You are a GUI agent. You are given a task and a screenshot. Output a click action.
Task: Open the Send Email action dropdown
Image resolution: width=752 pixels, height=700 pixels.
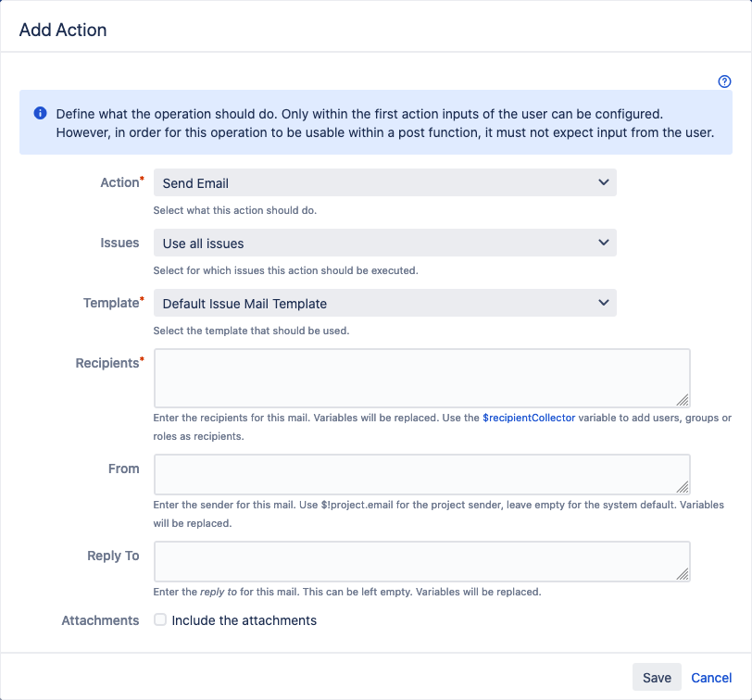click(x=384, y=182)
